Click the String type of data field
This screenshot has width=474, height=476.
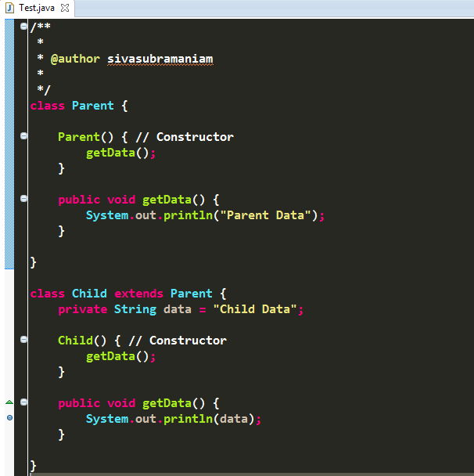click(x=135, y=309)
